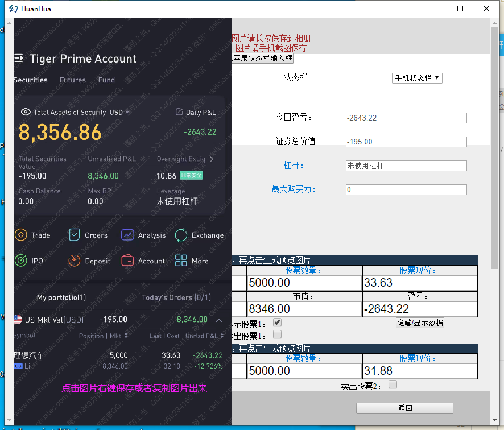This screenshot has height=430, width=504.
Task: Click the 今日盈亏 input field
Action: point(406,118)
